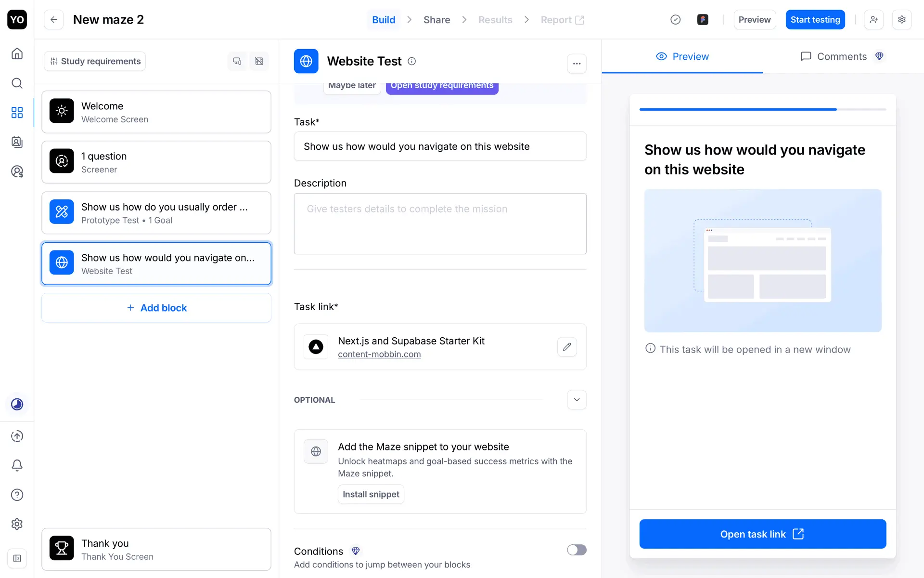Expand the OPTIONAL section chevron
Image resolution: width=924 pixels, height=578 pixels.
(x=577, y=400)
